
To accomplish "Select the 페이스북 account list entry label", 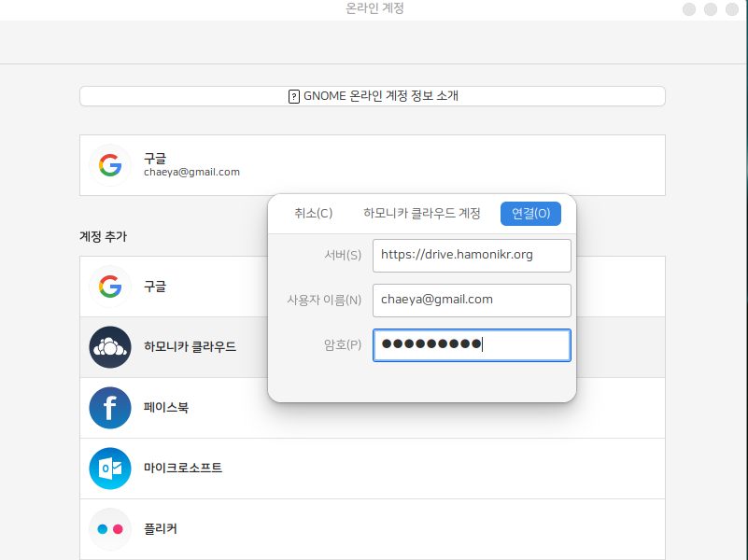I will 166,408.
